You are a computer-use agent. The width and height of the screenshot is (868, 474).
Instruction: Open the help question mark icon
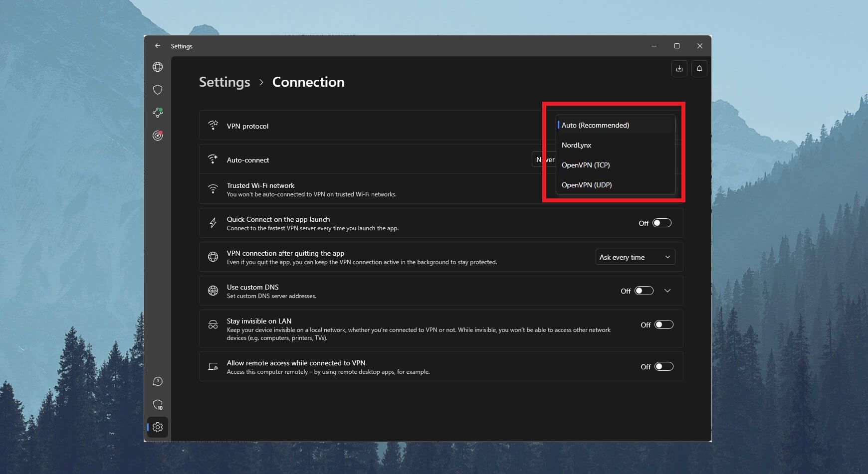tap(158, 382)
